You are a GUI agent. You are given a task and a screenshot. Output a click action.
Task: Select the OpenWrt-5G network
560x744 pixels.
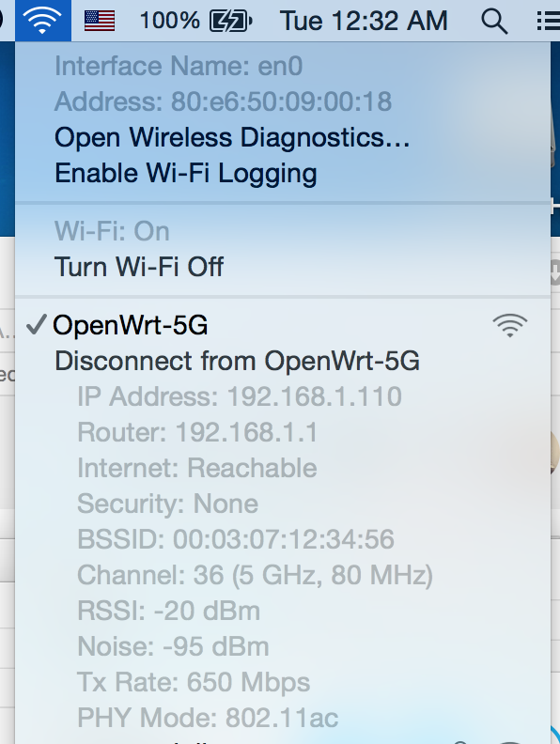coord(130,325)
